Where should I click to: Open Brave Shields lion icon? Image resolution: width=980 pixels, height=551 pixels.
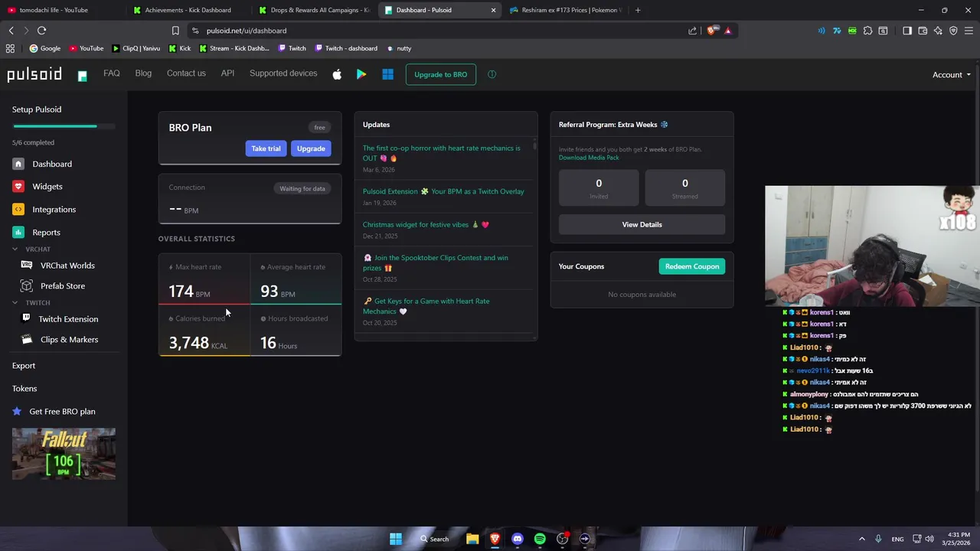pyautogui.click(x=711, y=31)
